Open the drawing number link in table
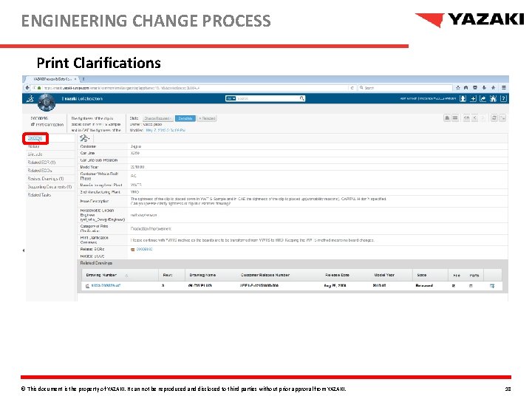 [x=106, y=286]
